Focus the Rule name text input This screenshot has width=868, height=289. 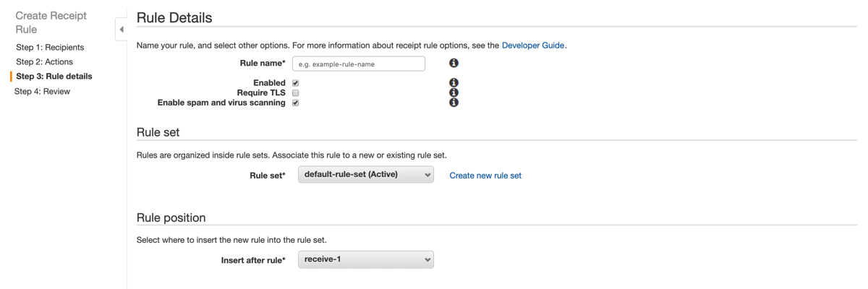click(358, 64)
